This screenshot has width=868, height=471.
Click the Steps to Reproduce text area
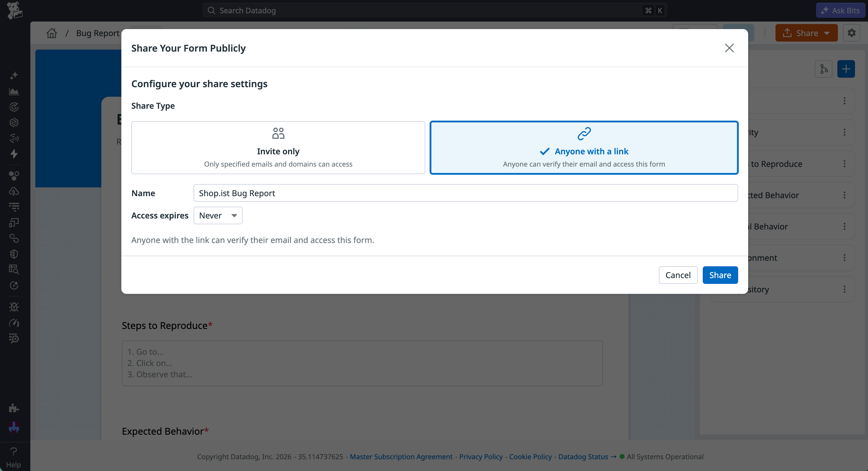click(362, 363)
